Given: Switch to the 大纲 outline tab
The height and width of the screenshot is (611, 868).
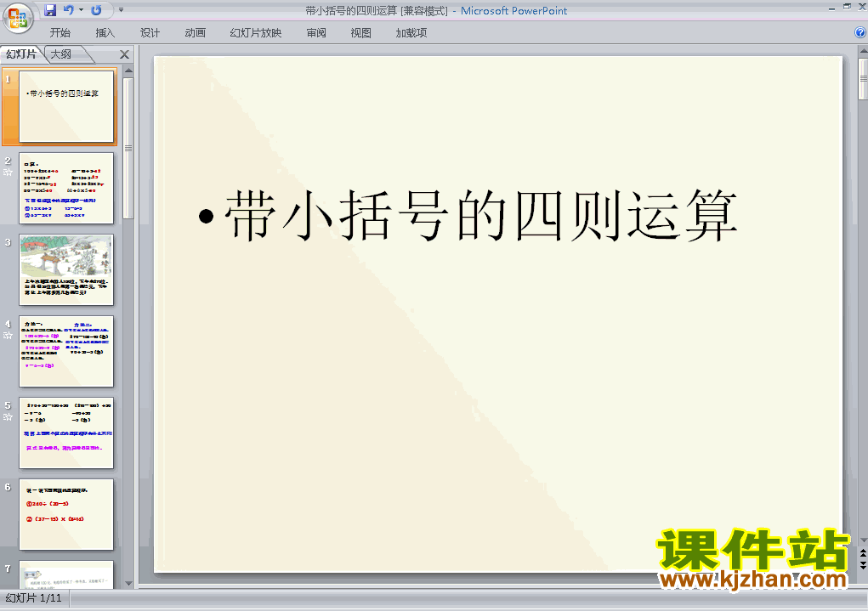Looking at the screenshot, I should [61, 54].
